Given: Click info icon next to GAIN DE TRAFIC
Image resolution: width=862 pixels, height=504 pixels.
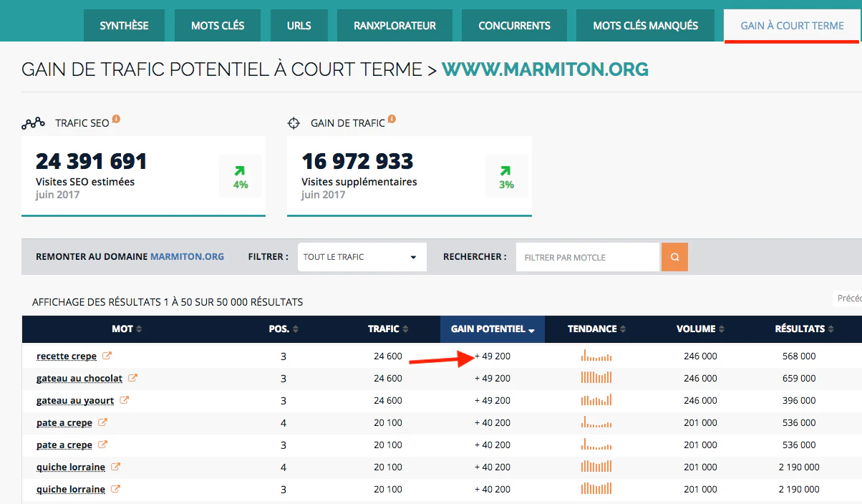Looking at the screenshot, I should [392, 120].
